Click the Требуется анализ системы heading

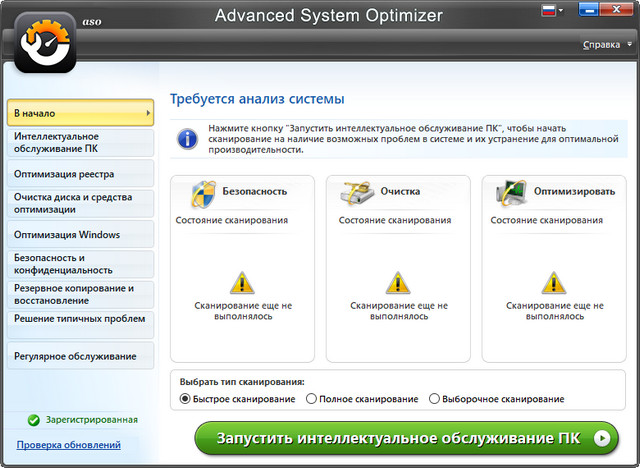tap(257, 99)
